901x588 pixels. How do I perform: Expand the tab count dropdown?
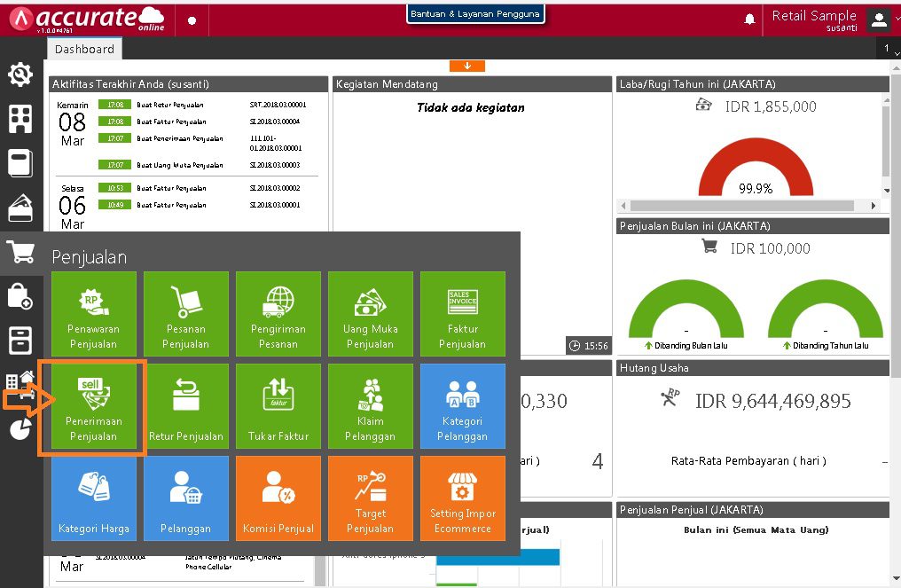[889, 49]
